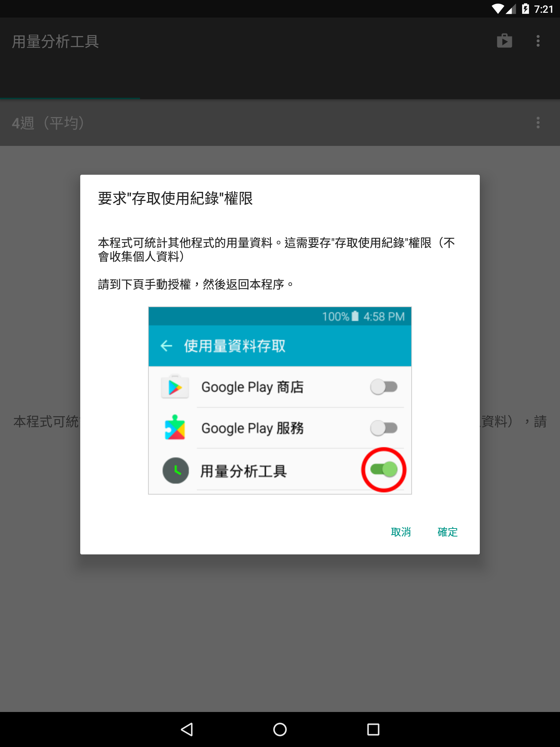
Task: Toggle the 用量分析工具 green switch
Action: pyautogui.click(x=384, y=469)
